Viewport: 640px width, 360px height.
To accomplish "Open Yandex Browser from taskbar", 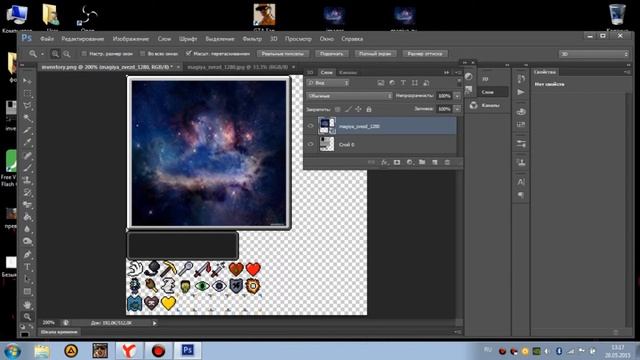I will (x=129, y=350).
